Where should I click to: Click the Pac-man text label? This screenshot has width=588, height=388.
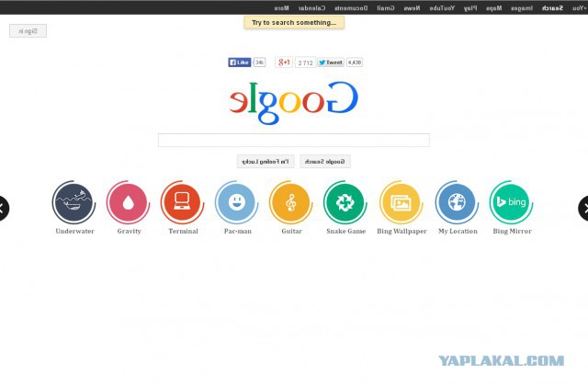[238, 231]
